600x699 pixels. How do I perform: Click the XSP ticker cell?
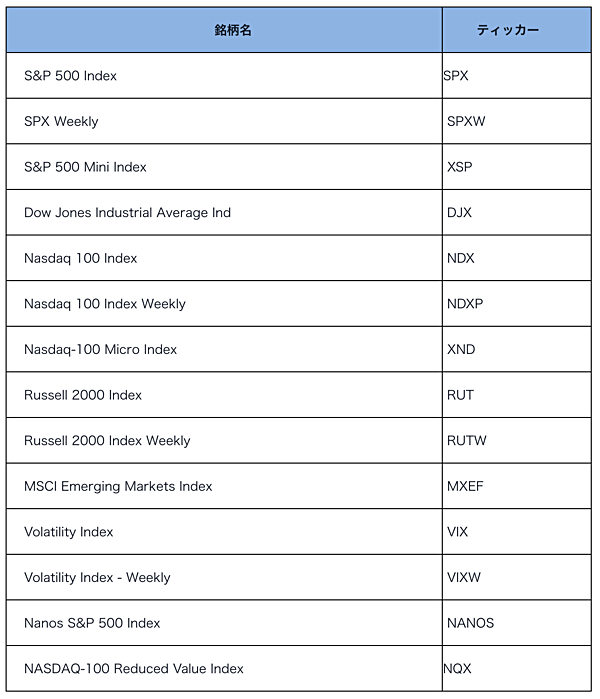(517, 167)
